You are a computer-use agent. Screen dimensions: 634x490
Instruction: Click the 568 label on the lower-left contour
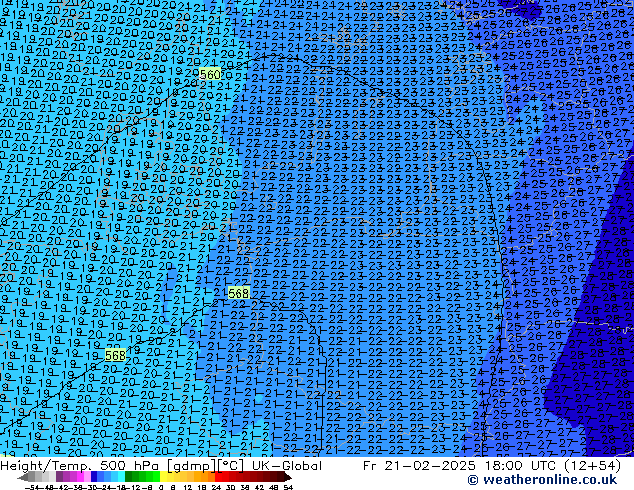tap(115, 355)
